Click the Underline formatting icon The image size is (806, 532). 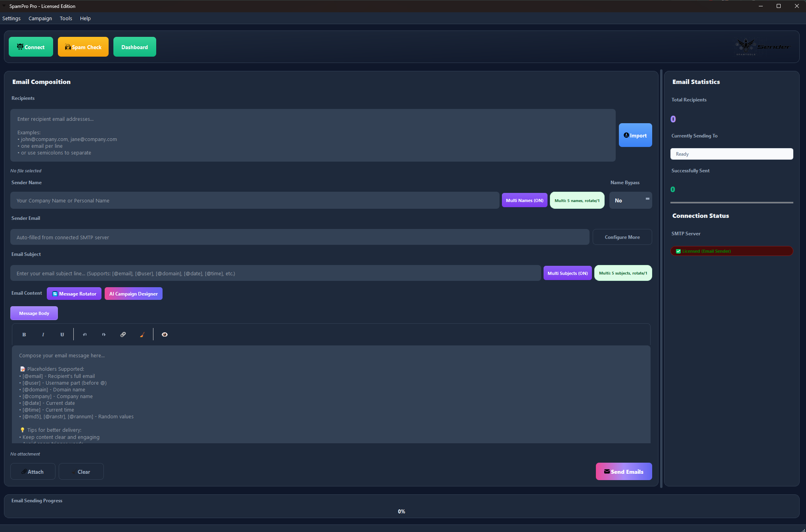62,335
